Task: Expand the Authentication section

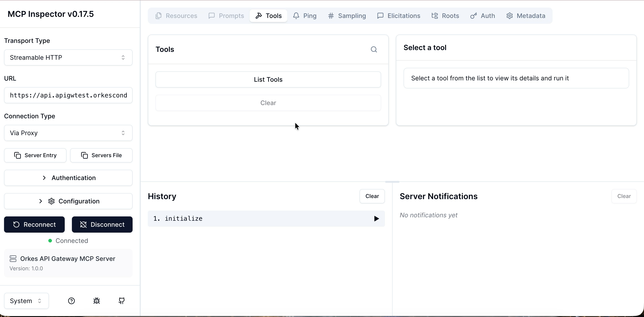Action: 68,178
